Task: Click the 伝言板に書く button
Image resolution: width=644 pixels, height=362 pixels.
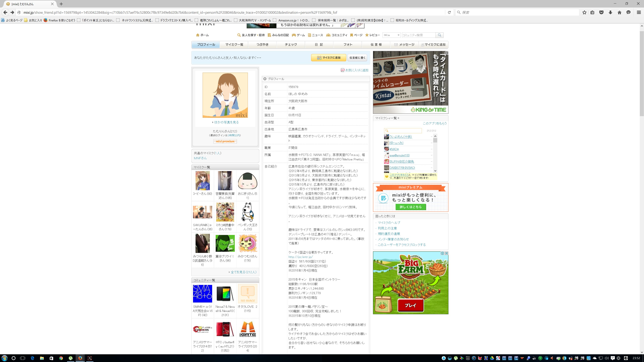Action: [357, 58]
